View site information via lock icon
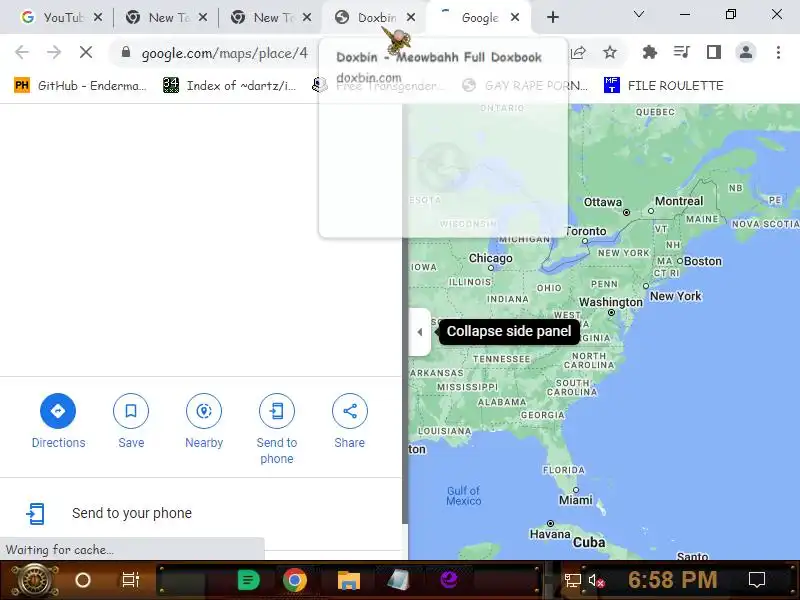 coord(126,52)
